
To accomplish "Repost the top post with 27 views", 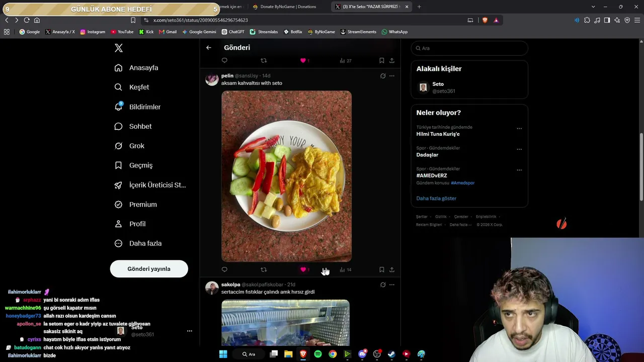I will [x=264, y=60].
